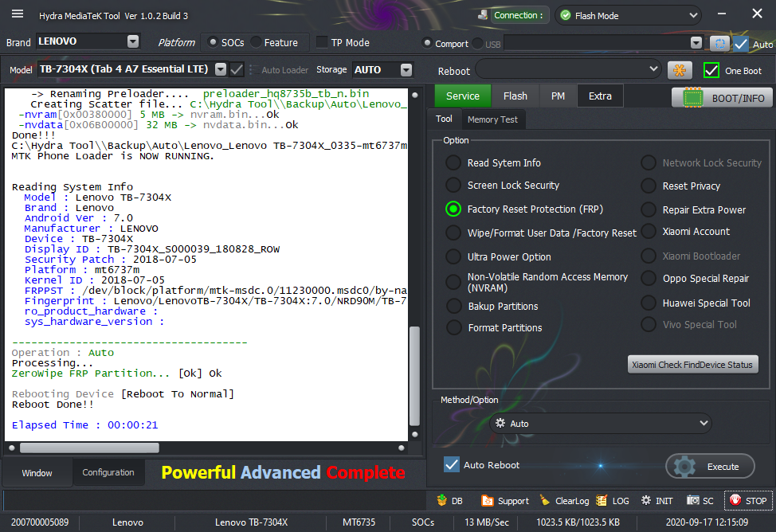Expand the Brand LENOVO dropdown

[133, 41]
